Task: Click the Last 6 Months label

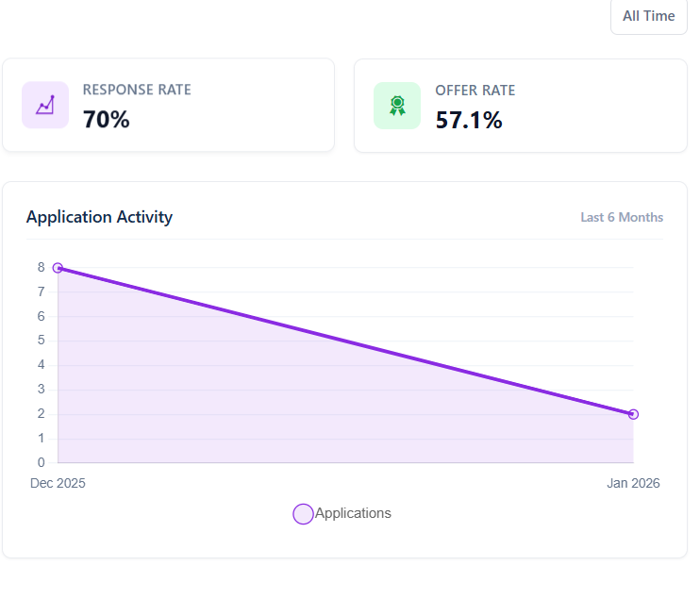Action: point(622,217)
